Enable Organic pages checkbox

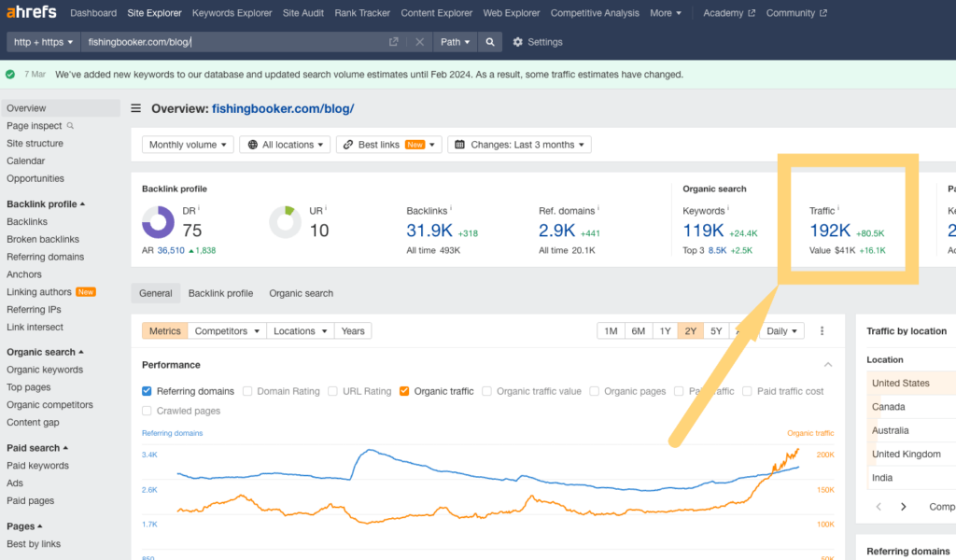pyautogui.click(x=595, y=391)
